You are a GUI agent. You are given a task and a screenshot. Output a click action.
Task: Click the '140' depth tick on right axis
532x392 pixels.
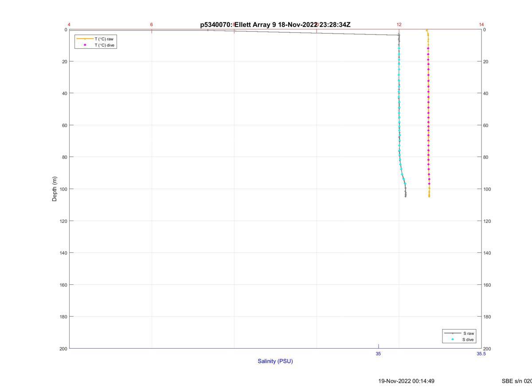click(487, 253)
